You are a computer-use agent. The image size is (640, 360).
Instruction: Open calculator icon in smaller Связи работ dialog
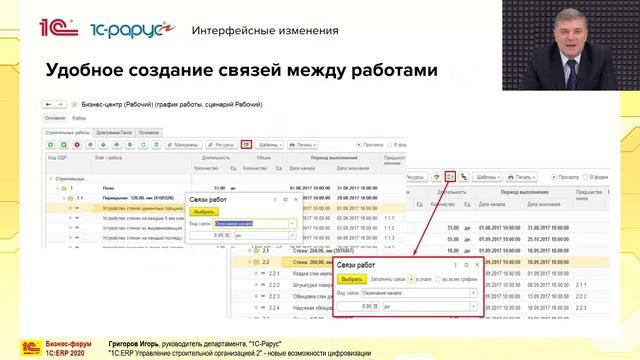[x=227, y=236]
